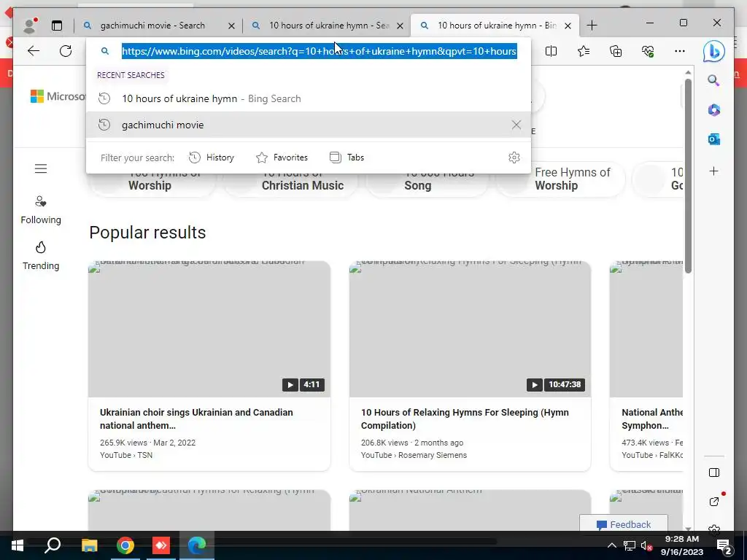Open 10 Hours of Relaxing Hymns For Sleeping title

(x=465, y=419)
